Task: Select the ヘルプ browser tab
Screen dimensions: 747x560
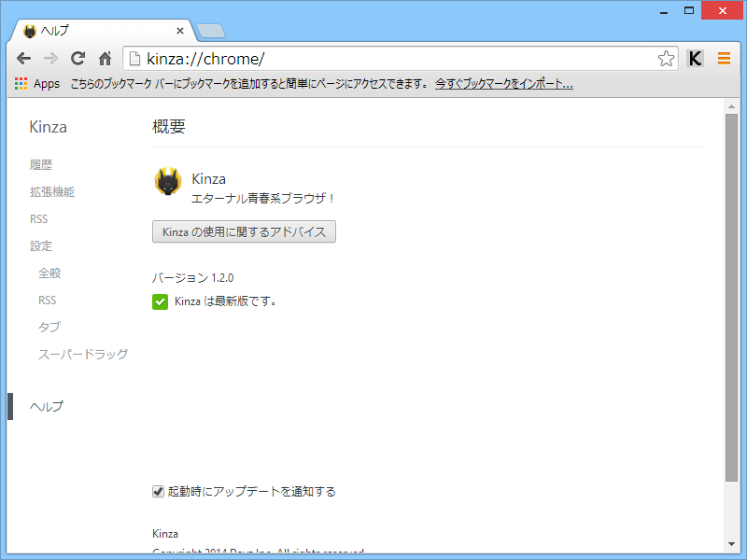Action: (x=93, y=30)
